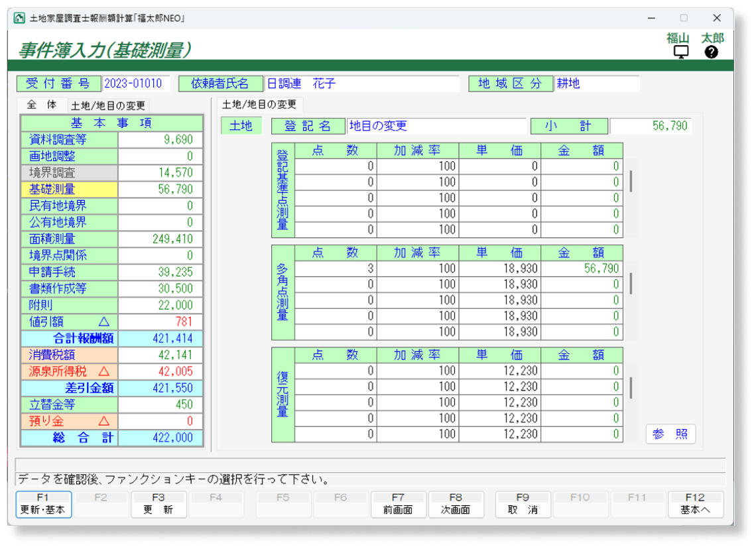The image size is (756, 547).
Task: Select 基礎測量 row in 基本事項 list
Action: click(69, 190)
